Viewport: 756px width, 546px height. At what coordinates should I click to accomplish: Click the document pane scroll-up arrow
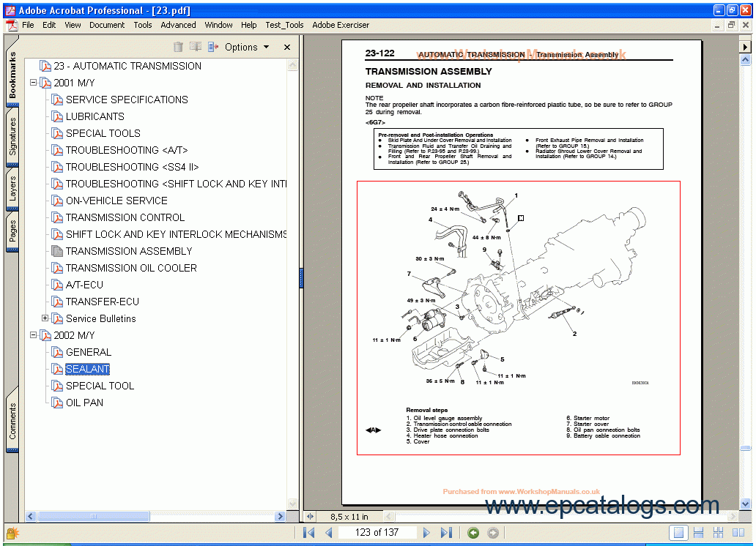coord(746,60)
